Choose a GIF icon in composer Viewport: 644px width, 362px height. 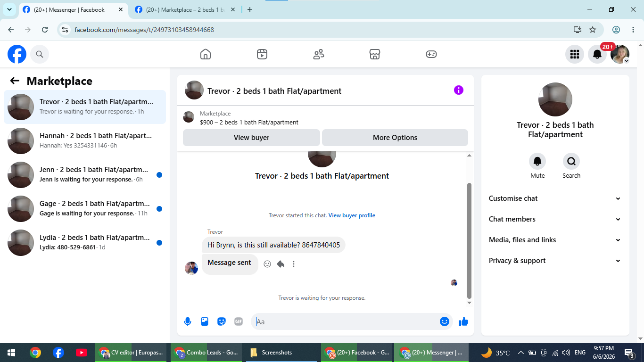(x=239, y=321)
